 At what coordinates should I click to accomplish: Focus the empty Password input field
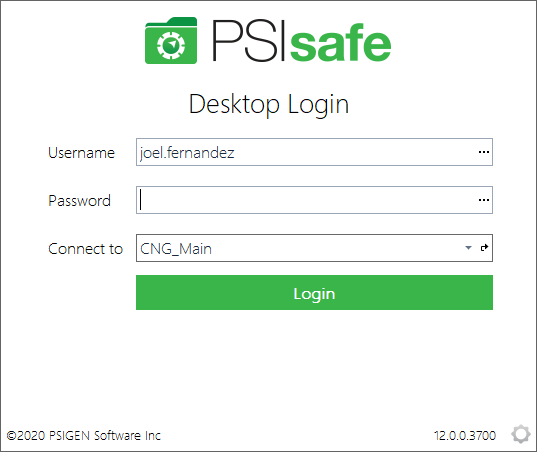[314, 200]
